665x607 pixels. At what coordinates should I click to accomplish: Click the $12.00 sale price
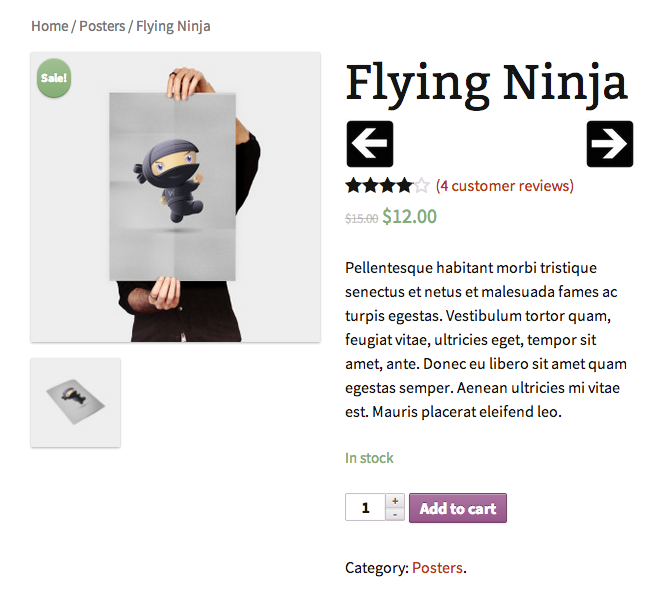point(409,216)
